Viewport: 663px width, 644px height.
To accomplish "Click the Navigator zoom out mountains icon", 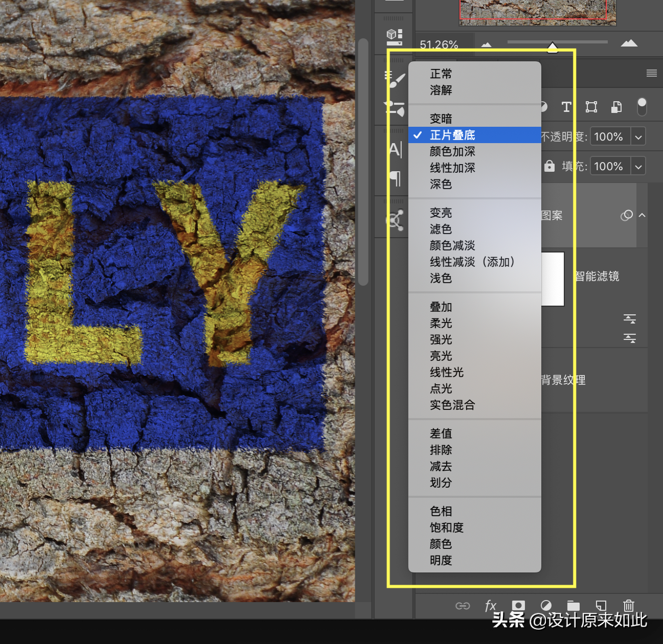I will point(486,45).
